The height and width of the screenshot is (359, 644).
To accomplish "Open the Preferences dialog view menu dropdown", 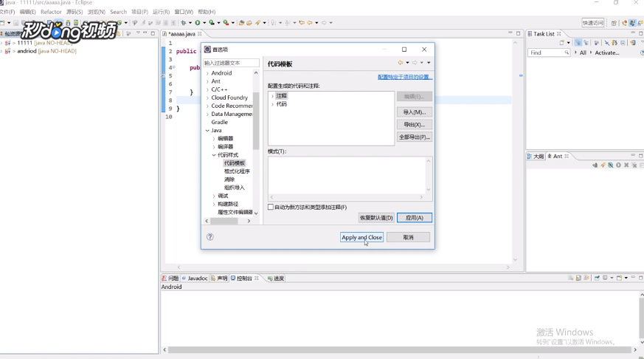I will (429, 63).
